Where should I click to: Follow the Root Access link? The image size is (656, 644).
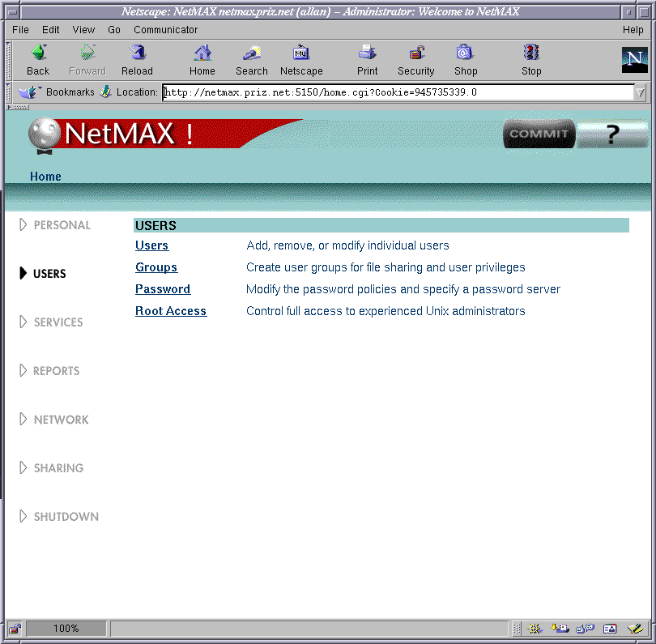[171, 311]
